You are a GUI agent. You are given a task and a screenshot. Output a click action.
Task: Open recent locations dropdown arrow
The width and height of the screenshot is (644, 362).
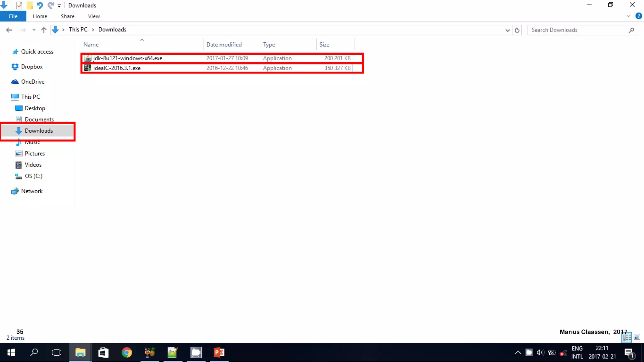point(34,30)
